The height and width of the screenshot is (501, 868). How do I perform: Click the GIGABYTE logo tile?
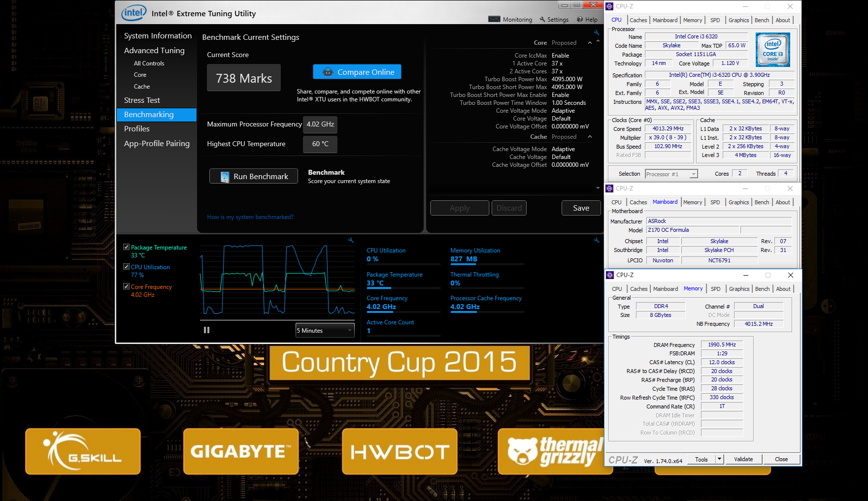241,451
